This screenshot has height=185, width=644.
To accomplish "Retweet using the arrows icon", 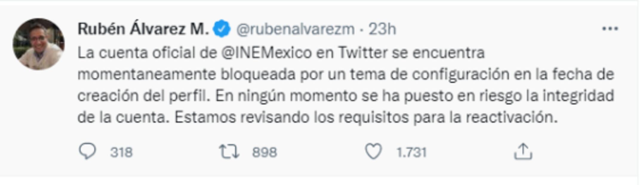I will pos(229,151).
